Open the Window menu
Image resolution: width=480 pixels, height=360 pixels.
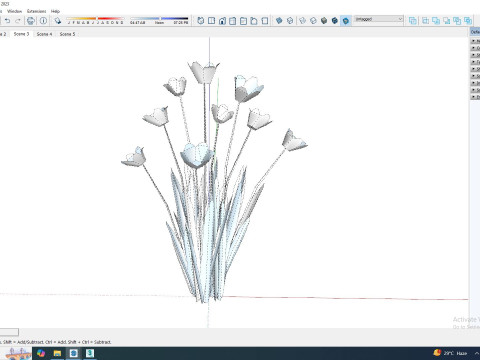click(x=14, y=11)
